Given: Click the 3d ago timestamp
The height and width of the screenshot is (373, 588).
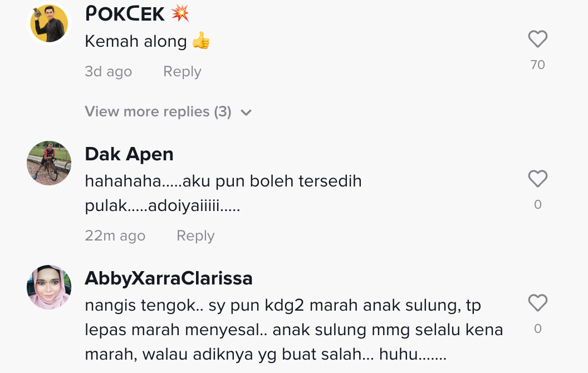Looking at the screenshot, I should click(x=109, y=71).
